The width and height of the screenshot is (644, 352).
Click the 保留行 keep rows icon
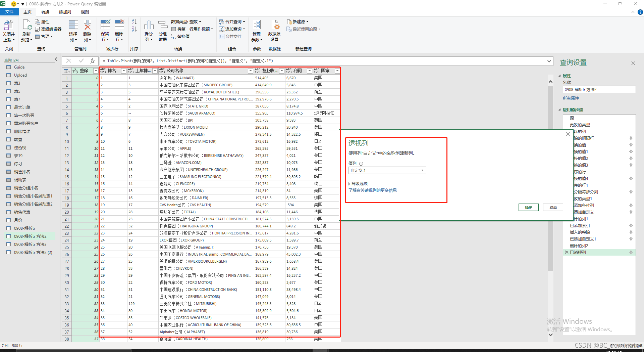tap(105, 25)
